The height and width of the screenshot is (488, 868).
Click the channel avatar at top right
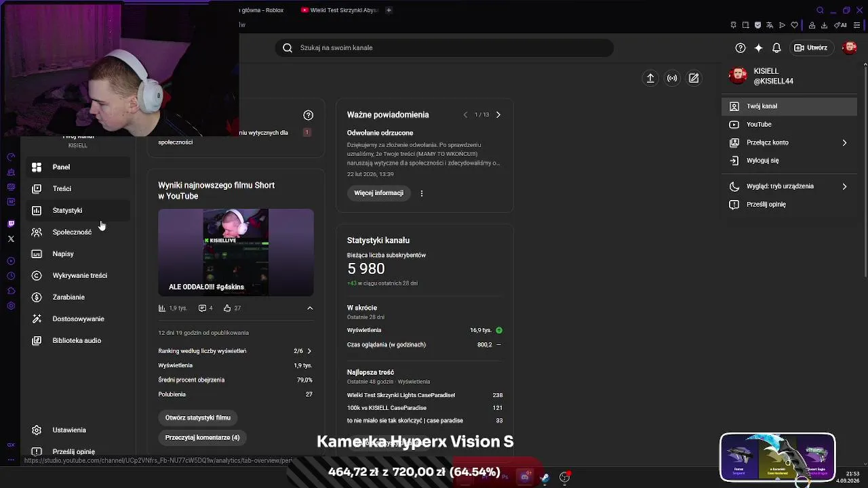coord(850,47)
